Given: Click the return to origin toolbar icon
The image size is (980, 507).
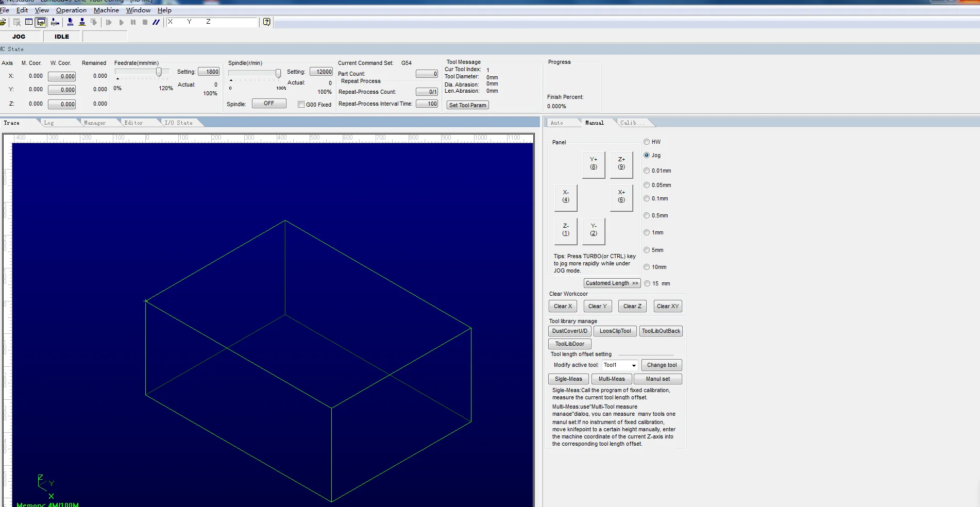Looking at the screenshot, I should click(55, 22).
